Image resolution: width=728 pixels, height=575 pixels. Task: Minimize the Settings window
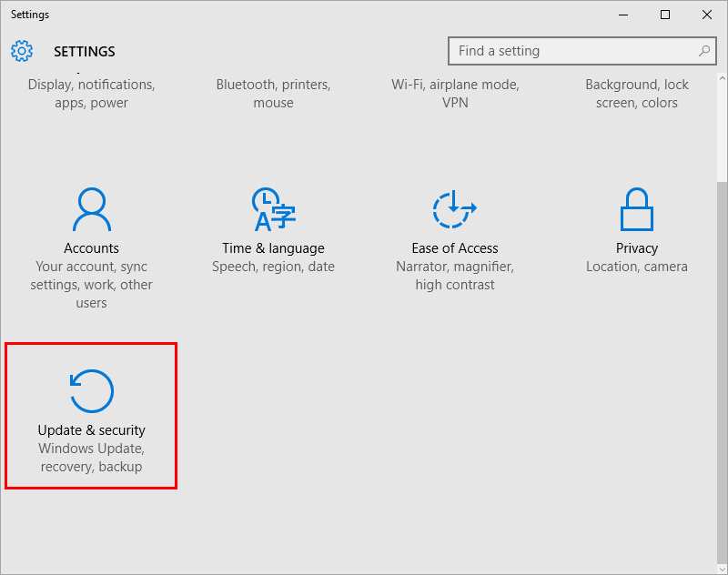point(623,15)
